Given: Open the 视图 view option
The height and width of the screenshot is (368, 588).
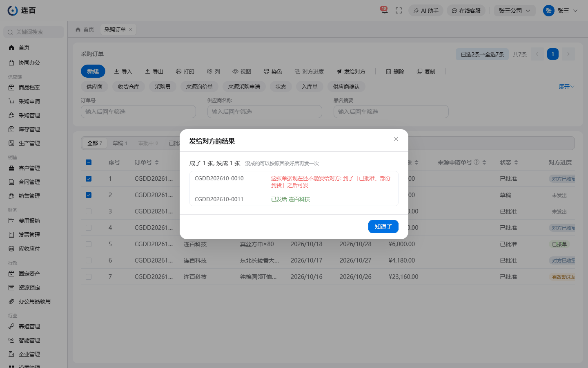Looking at the screenshot, I should point(242,72).
